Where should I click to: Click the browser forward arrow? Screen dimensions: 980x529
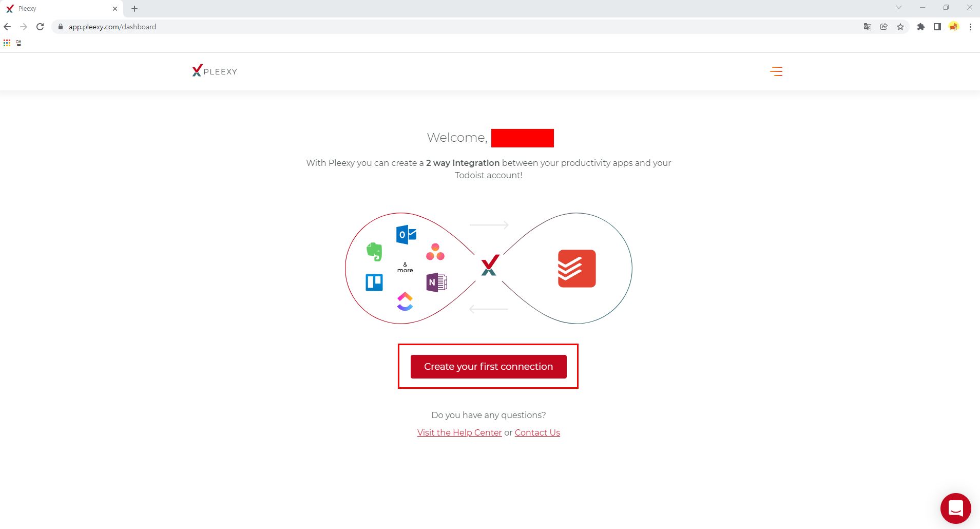pyautogui.click(x=24, y=27)
